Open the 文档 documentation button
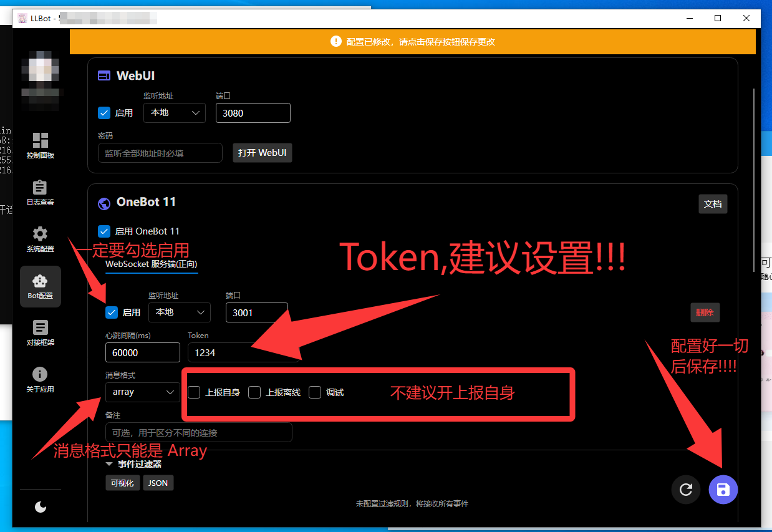 click(x=713, y=204)
